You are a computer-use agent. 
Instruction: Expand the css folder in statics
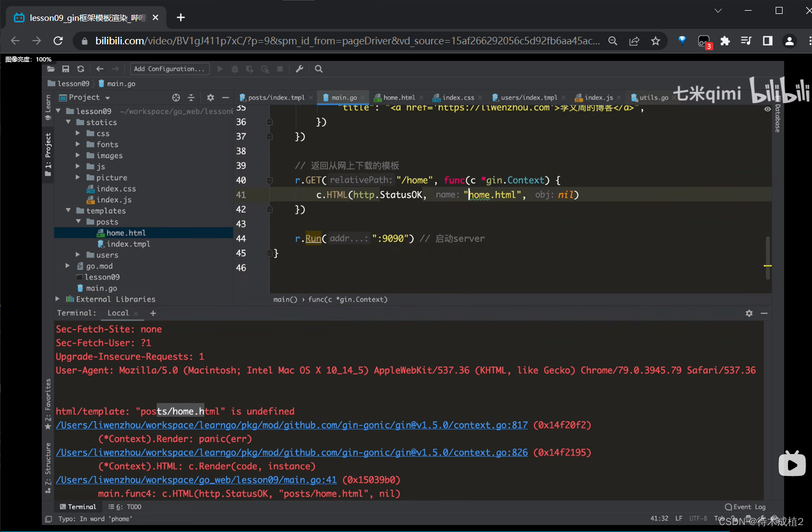point(78,134)
